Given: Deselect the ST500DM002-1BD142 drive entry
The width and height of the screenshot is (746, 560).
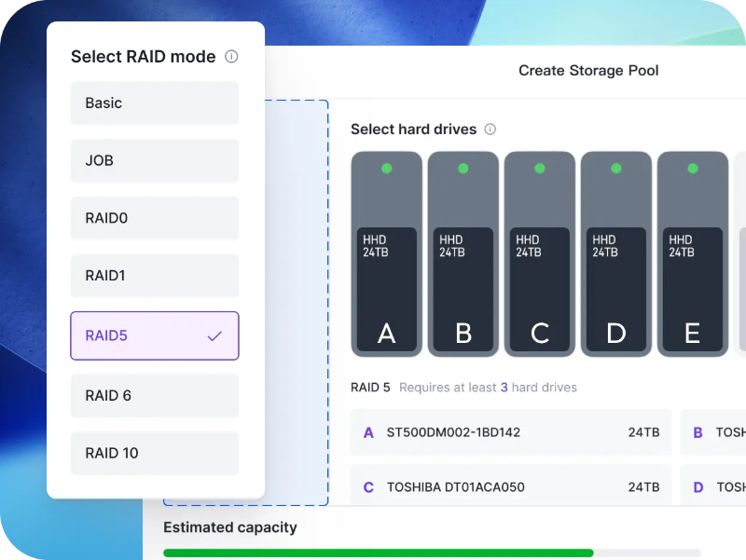Looking at the screenshot, I should pos(510,432).
